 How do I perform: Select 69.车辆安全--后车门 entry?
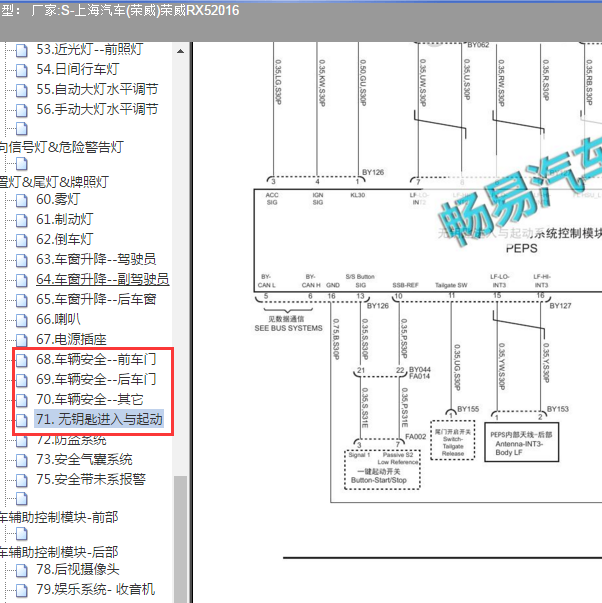coord(96,379)
